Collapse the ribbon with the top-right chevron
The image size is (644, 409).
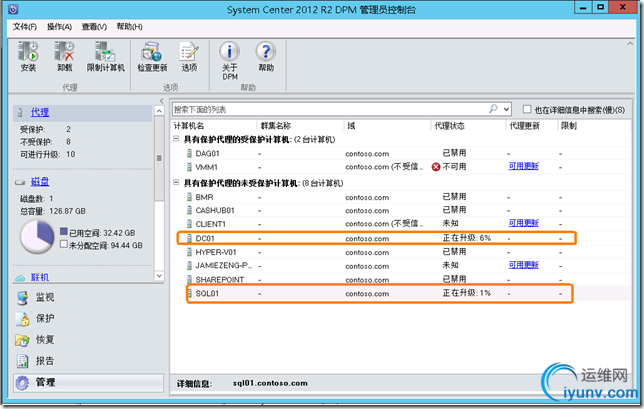[x=630, y=44]
